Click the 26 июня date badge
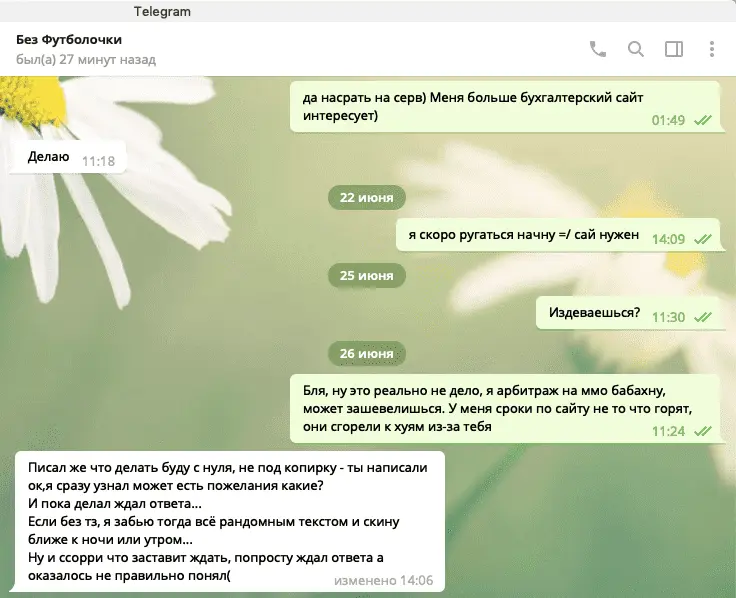736x598 pixels. [367, 353]
